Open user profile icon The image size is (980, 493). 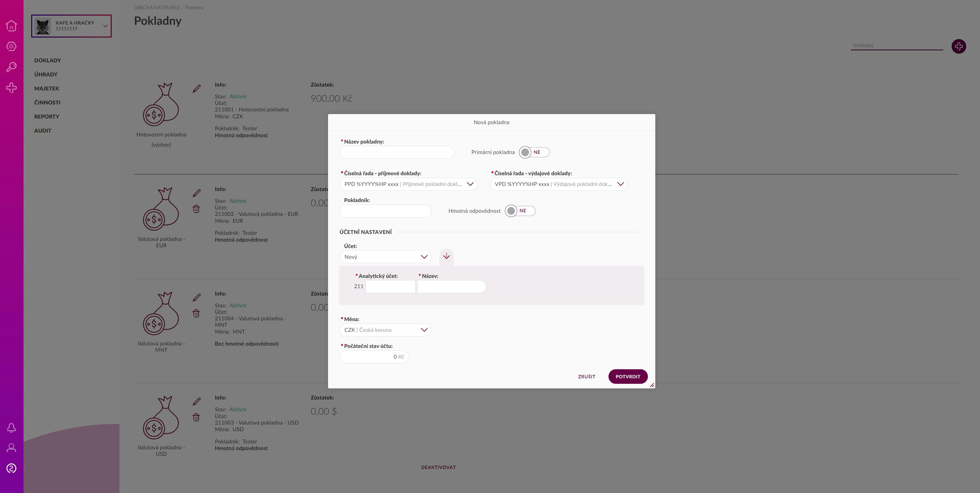pos(12,448)
